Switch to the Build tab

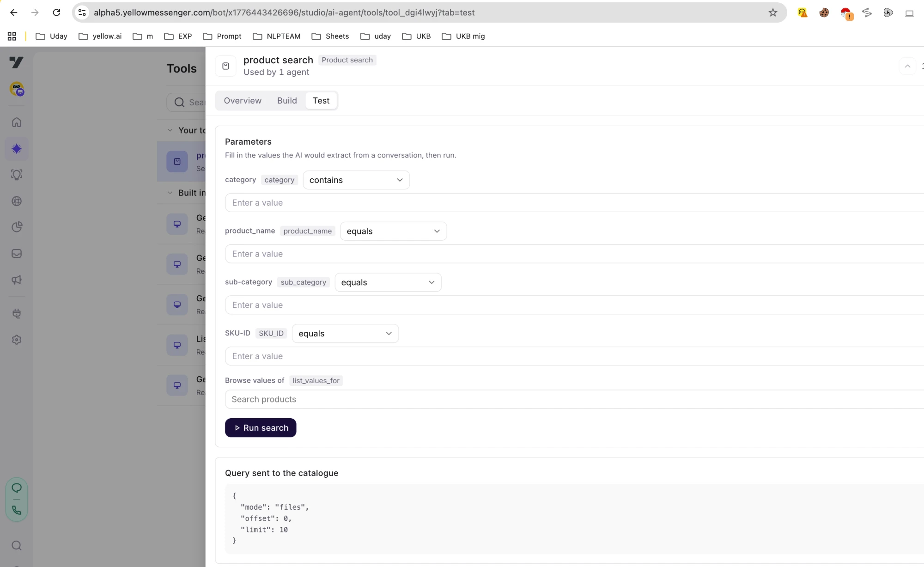tap(287, 101)
